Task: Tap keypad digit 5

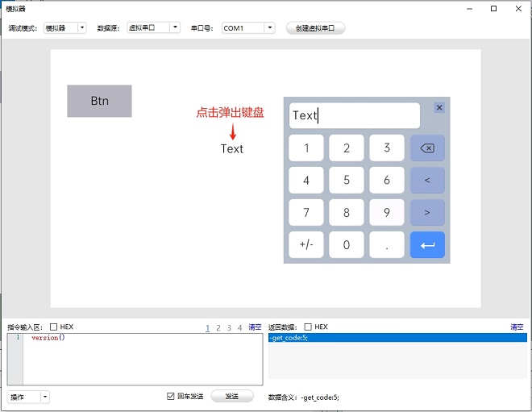Action: coord(347,181)
